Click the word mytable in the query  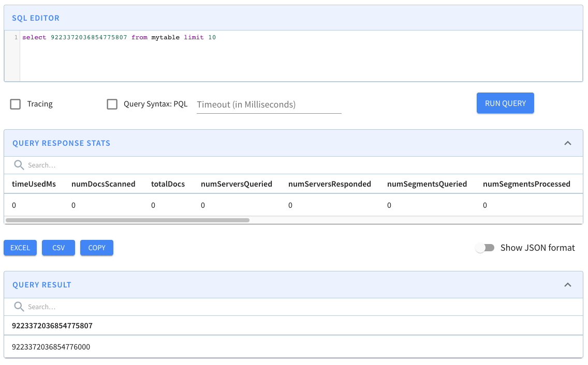(166, 37)
